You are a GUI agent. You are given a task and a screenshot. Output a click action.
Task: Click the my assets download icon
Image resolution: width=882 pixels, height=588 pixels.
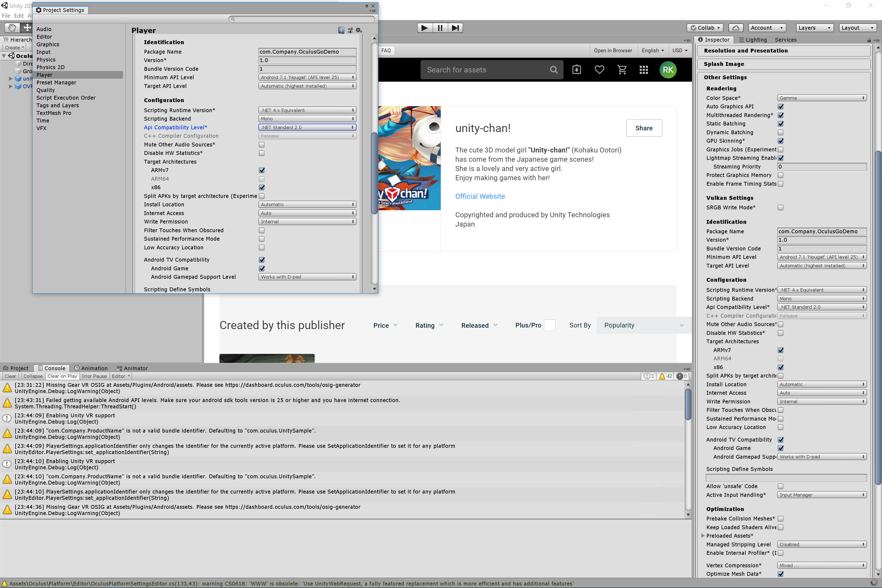[x=576, y=70]
